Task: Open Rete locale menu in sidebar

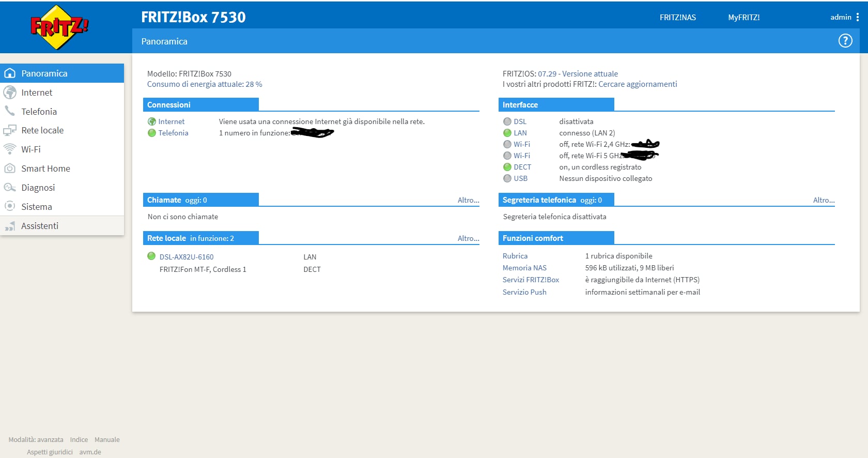Action: point(62,130)
